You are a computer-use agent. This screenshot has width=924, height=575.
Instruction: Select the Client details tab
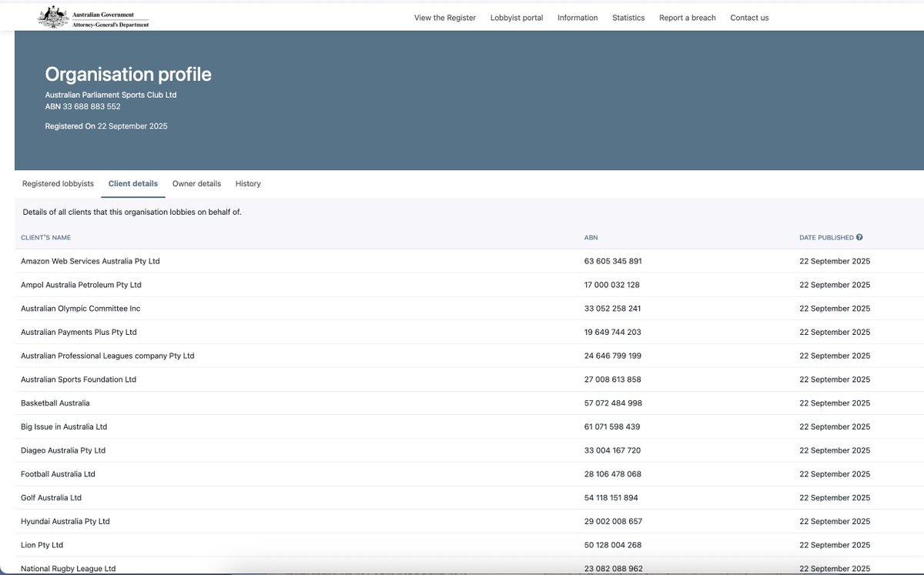133,184
